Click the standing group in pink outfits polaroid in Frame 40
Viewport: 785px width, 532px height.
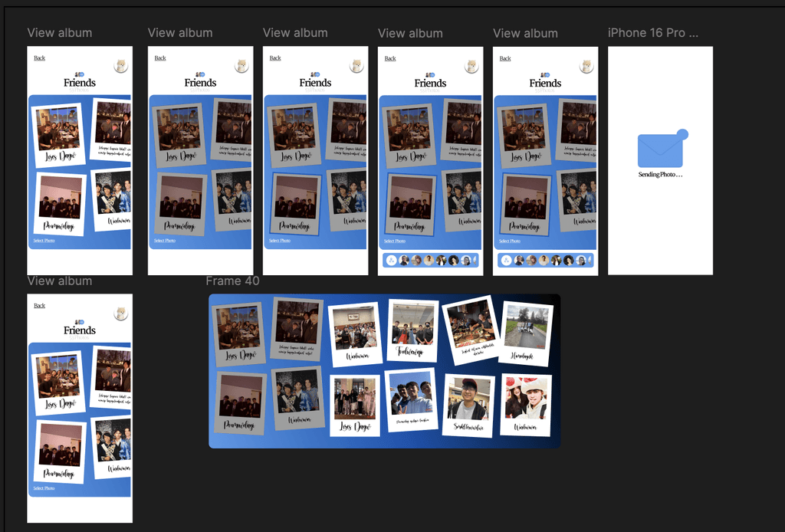pos(354,406)
